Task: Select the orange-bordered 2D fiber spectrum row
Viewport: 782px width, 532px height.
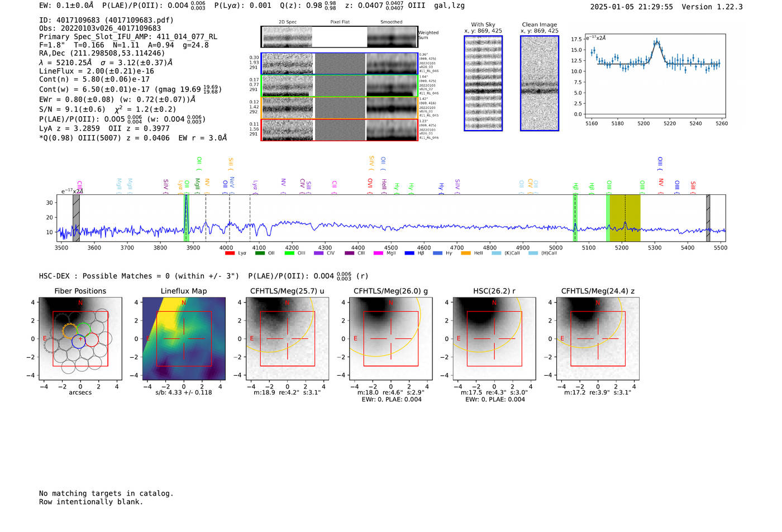Action: pos(339,108)
